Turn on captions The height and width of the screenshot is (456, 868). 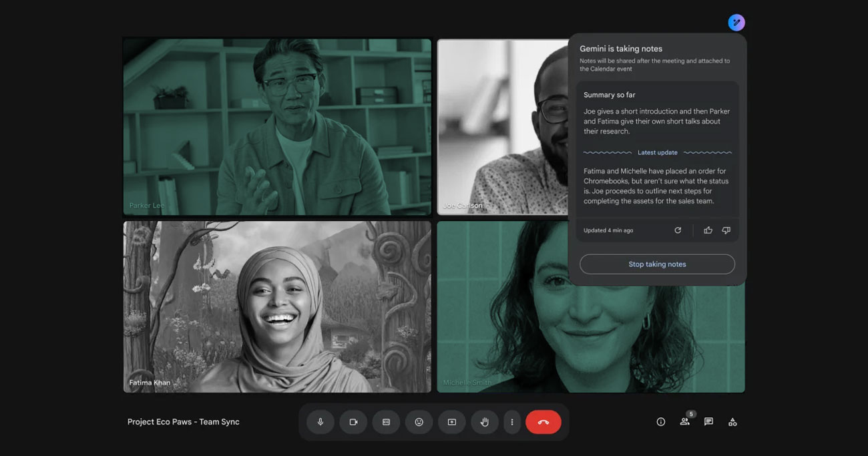coord(386,422)
